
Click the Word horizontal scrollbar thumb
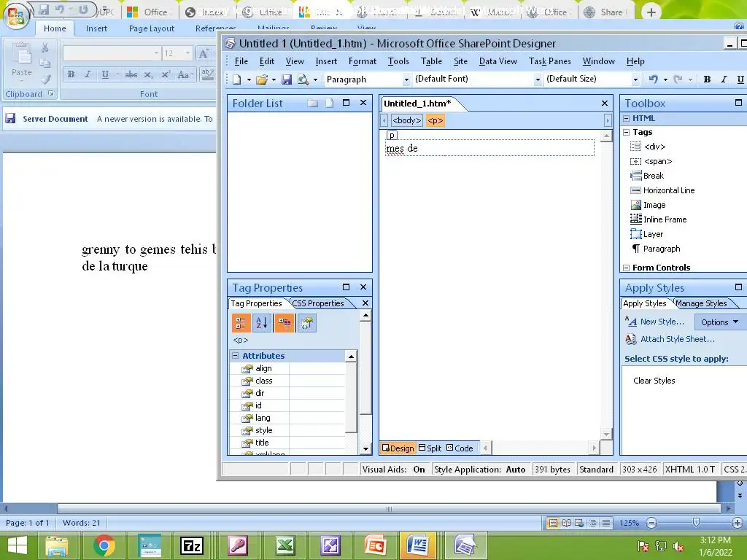[x=389, y=509]
